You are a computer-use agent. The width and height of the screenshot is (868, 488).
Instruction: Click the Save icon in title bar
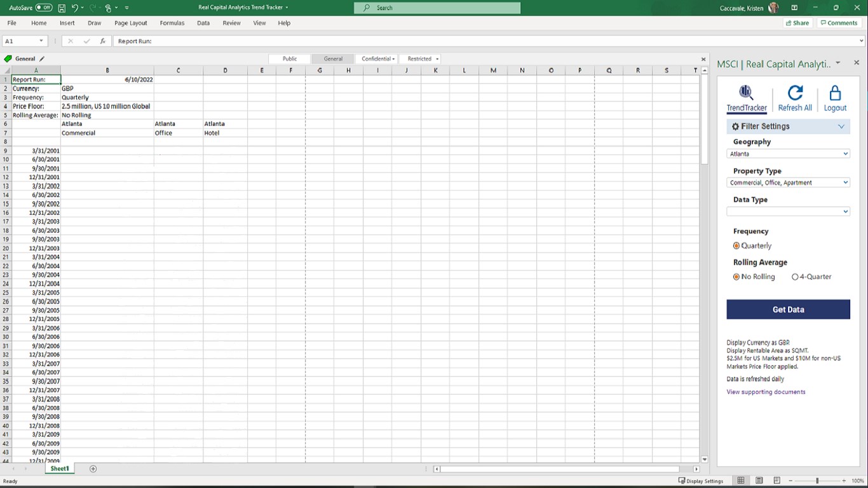point(62,8)
